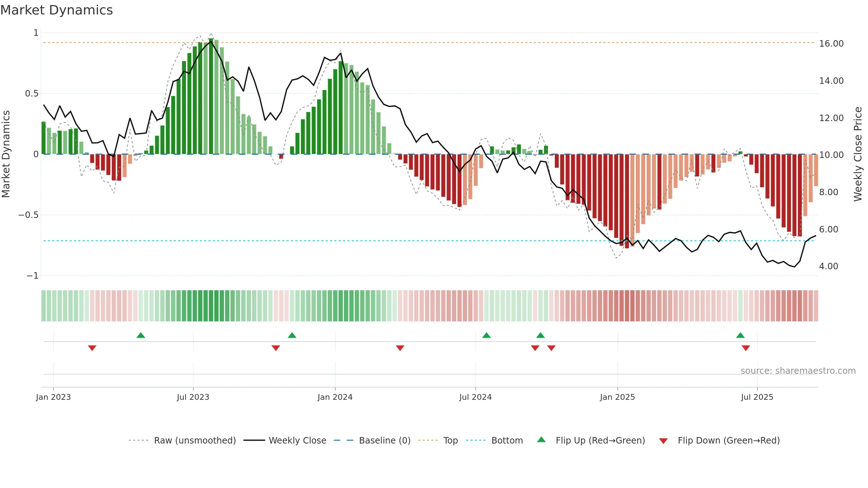
Task: Click the chart title Market Dynamics at top
Action: click(57, 10)
